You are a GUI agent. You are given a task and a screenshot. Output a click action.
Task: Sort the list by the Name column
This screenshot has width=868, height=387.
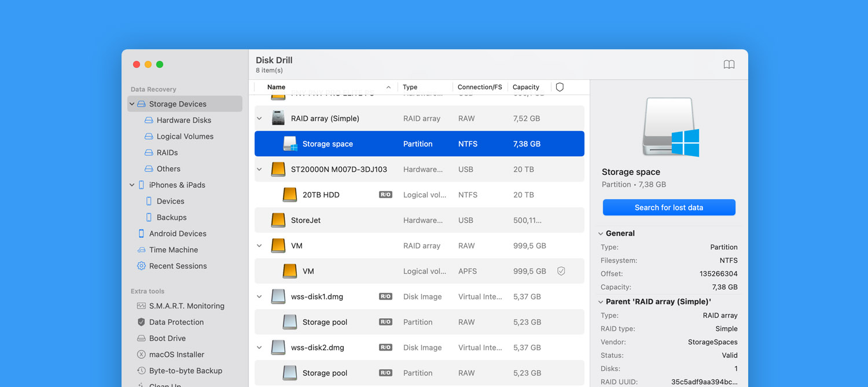click(276, 86)
